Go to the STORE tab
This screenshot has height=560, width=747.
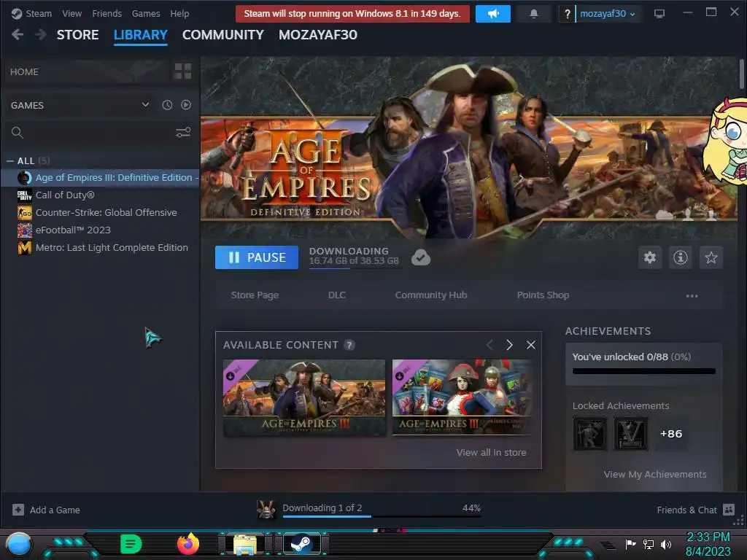pos(77,35)
